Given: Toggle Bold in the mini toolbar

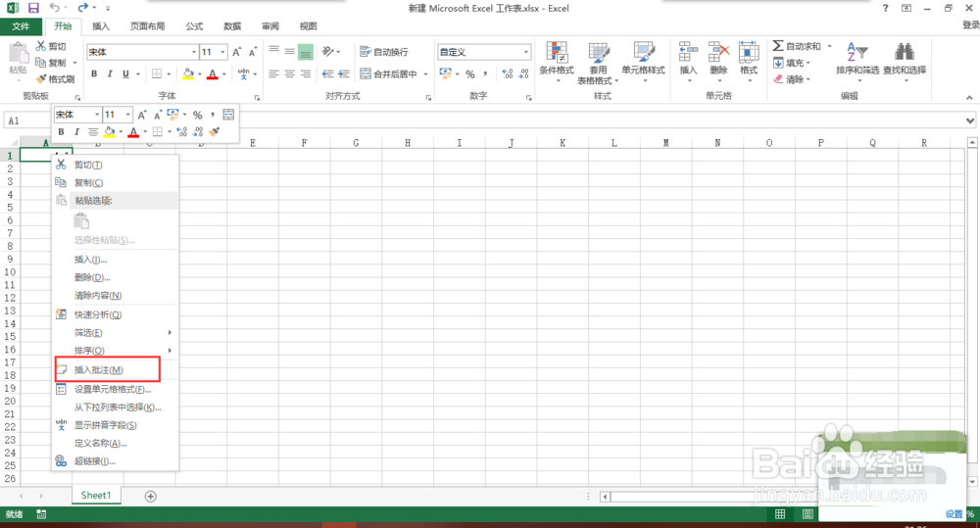Looking at the screenshot, I should (x=61, y=132).
